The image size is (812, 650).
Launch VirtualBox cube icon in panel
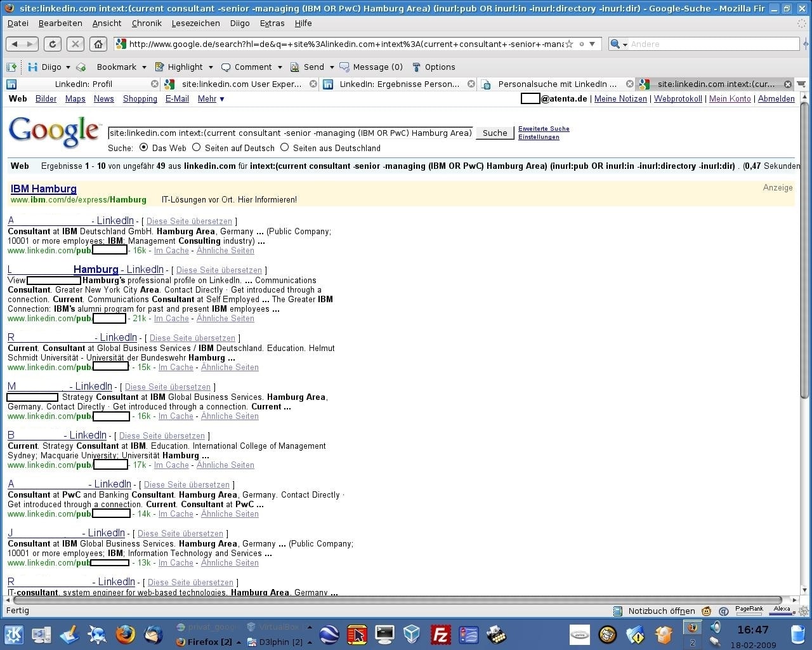click(412, 634)
